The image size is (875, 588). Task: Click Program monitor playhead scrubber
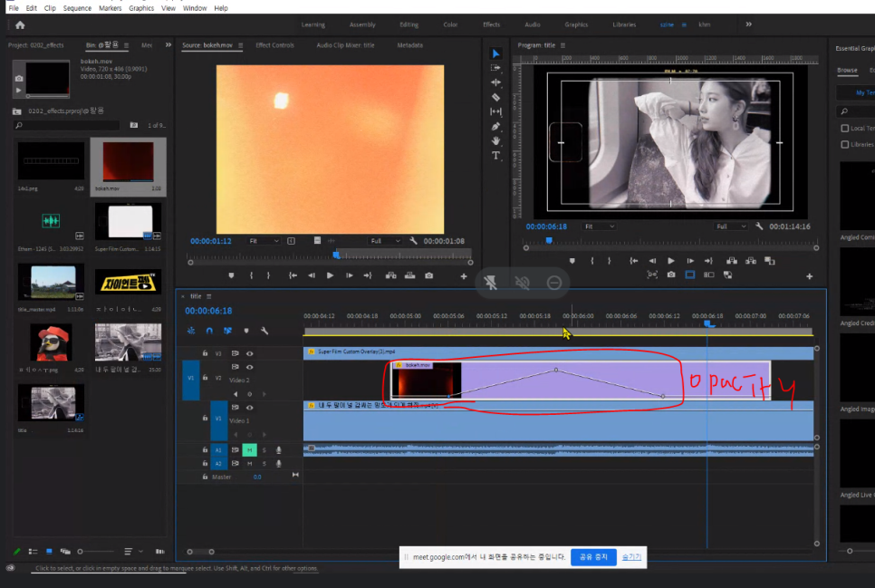pyautogui.click(x=549, y=241)
